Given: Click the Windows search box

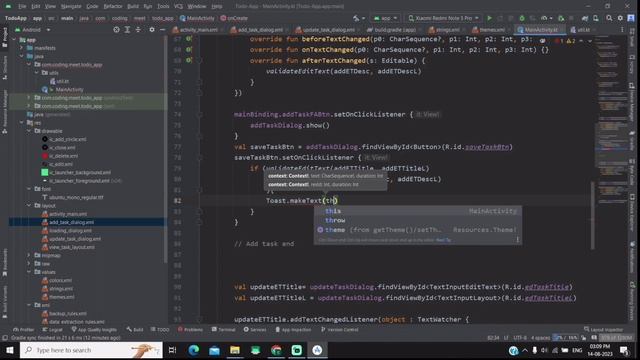Looking at the screenshot, I should pos(91,350).
